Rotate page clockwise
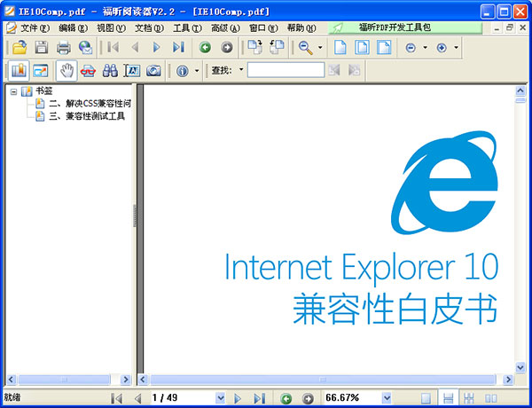 254,47
